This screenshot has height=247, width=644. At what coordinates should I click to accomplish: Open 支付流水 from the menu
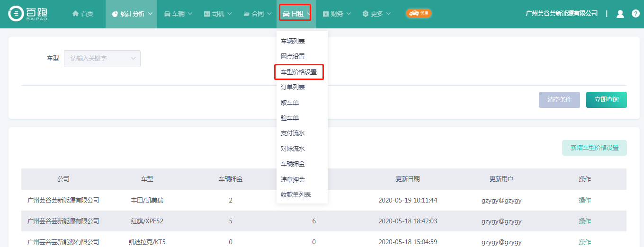click(293, 133)
